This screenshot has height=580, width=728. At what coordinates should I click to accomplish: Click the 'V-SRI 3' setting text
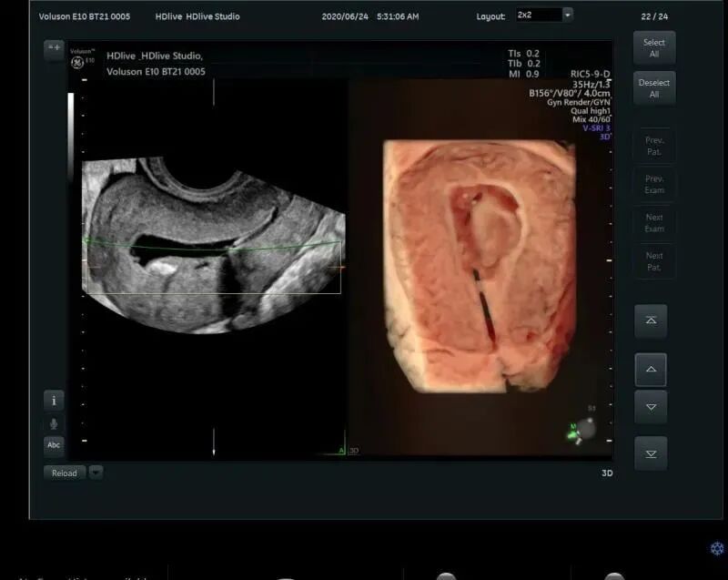pyautogui.click(x=596, y=128)
